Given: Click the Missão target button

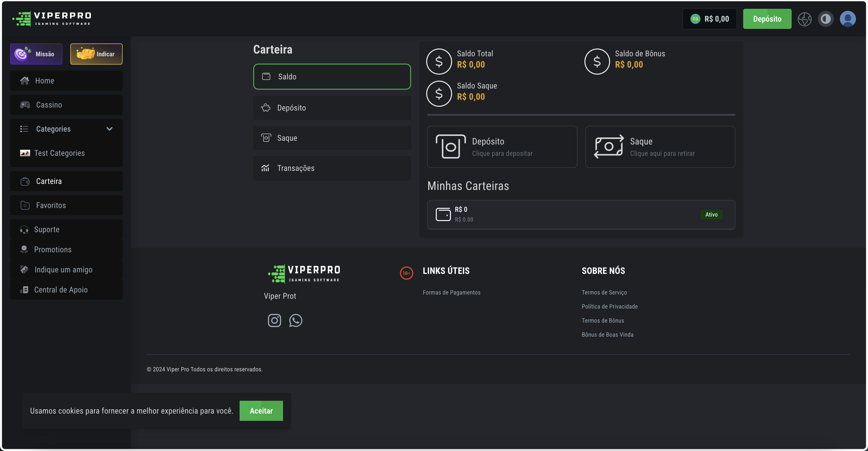Looking at the screenshot, I should 36,54.
